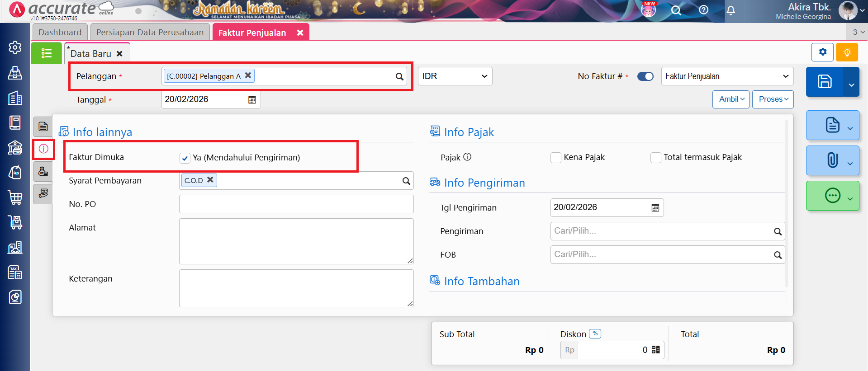Image resolution: width=868 pixels, height=371 pixels.
Task: Open the calendar picker for Tanggal
Action: 252,100
